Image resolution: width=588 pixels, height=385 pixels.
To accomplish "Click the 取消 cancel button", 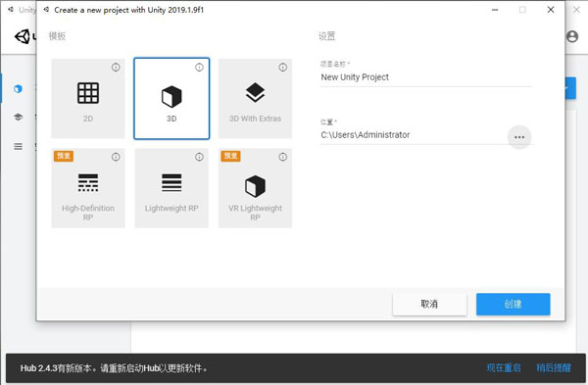I will pyautogui.click(x=430, y=304).
